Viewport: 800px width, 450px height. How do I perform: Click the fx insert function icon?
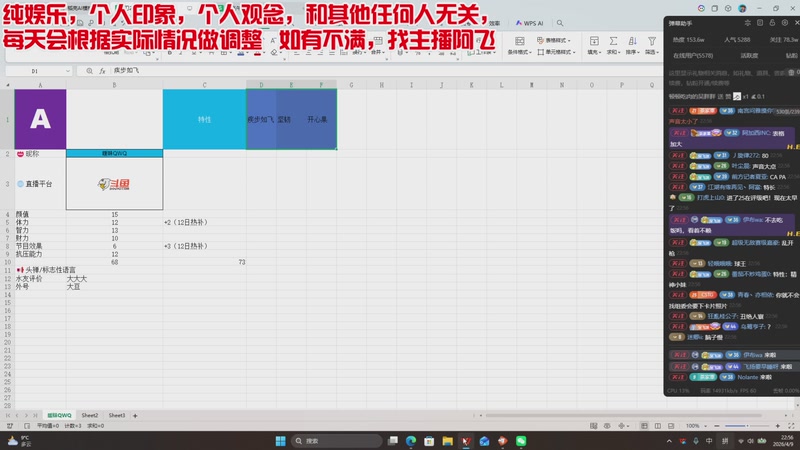(102, 71)
